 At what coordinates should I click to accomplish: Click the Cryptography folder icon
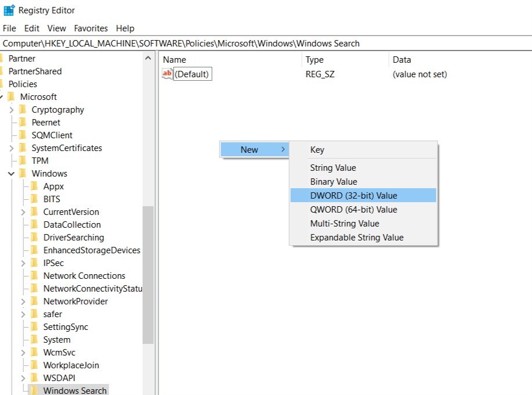click(x=23, y=110)
